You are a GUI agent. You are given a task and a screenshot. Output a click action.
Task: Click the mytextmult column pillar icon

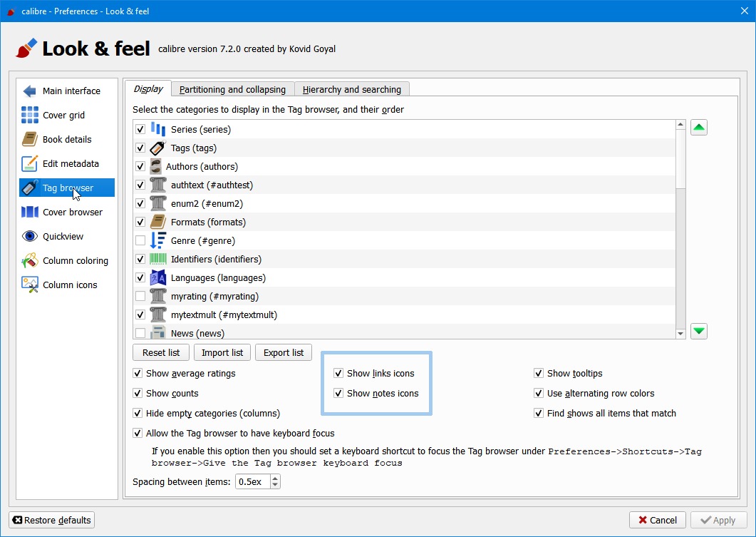pyautogui.click(x=157, y=314)
